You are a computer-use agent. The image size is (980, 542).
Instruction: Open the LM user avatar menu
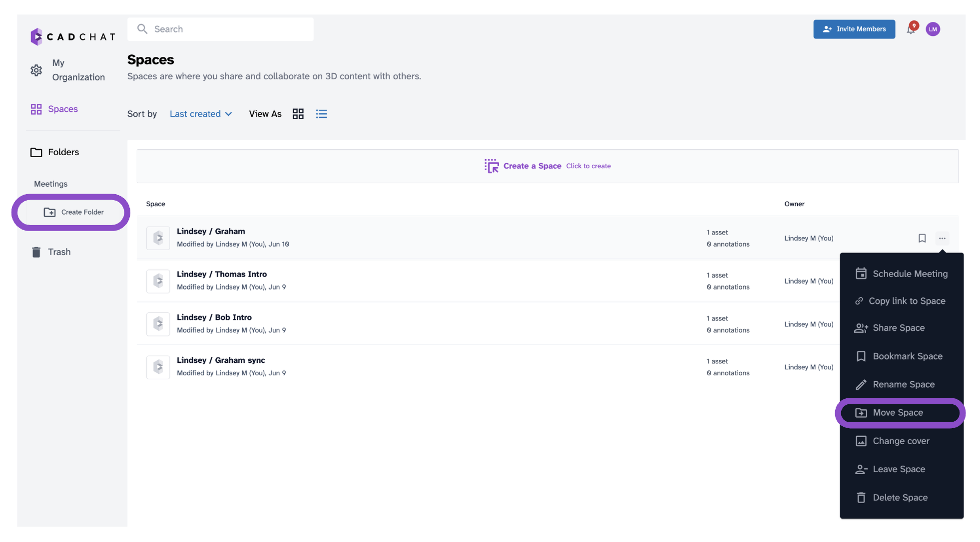pos(933,29)
